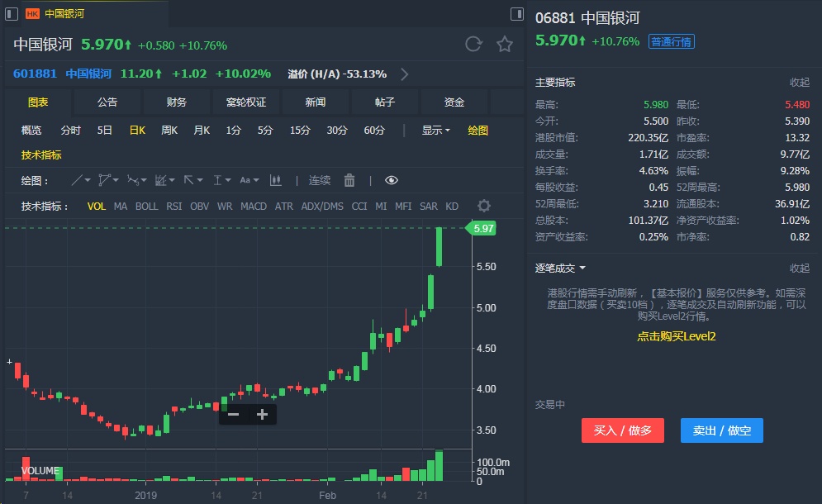Click the HK market badge icon

tap(32, 14)
